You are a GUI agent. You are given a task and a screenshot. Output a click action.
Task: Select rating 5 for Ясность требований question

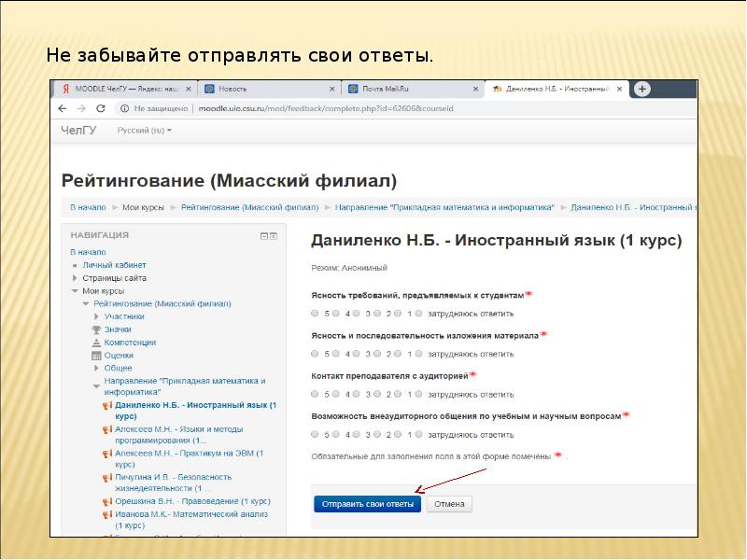pos(315,314)
